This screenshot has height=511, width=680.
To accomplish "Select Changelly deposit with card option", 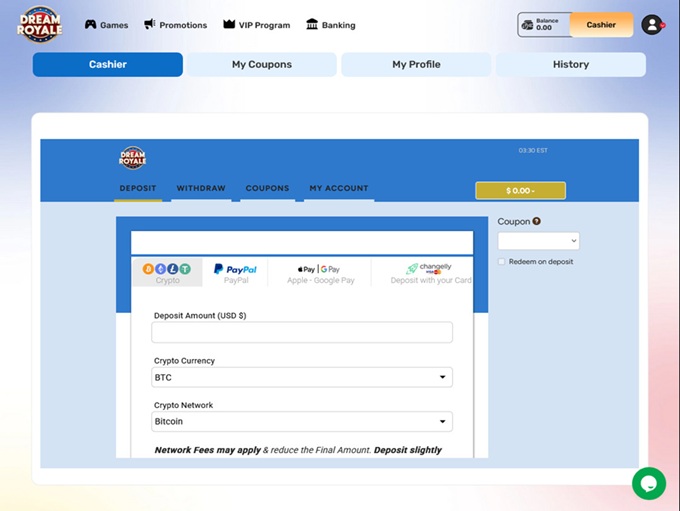I will pyautogui.click(x=430, y=273).
